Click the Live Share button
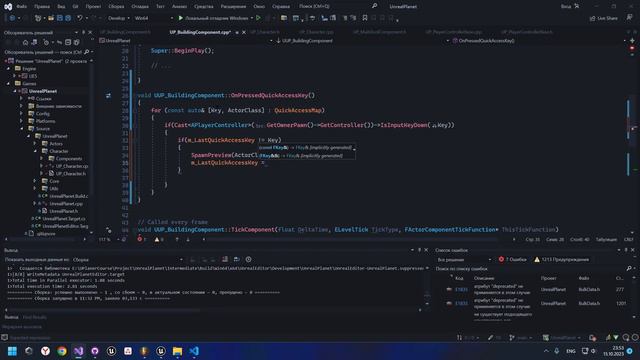This screenshot has height=360, width=640. (x=604, y=18)
